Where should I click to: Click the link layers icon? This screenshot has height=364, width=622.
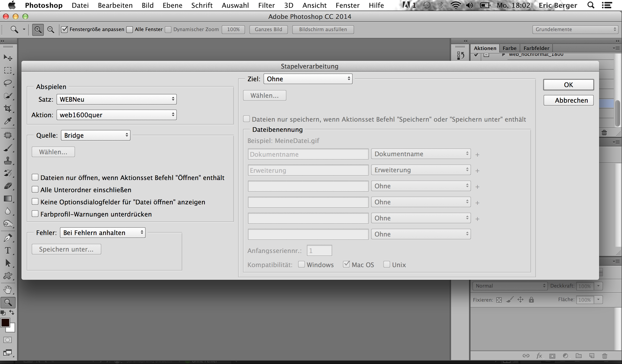(x=526, y=356)
